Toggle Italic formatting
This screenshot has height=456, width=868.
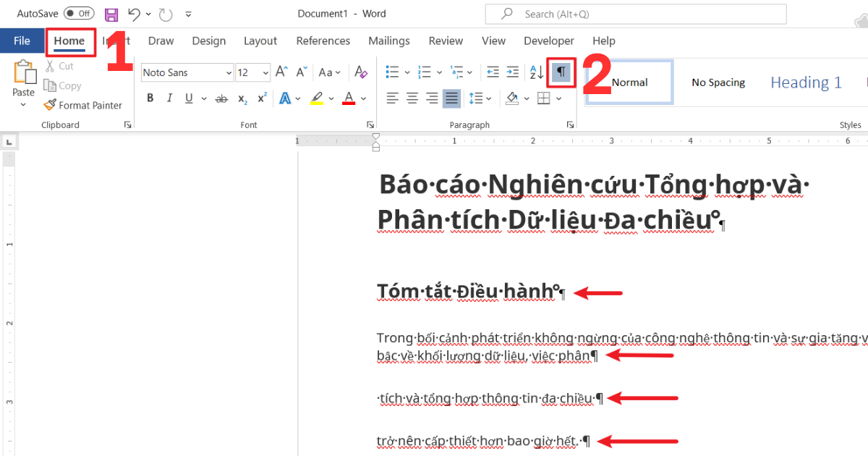point(170,98)
